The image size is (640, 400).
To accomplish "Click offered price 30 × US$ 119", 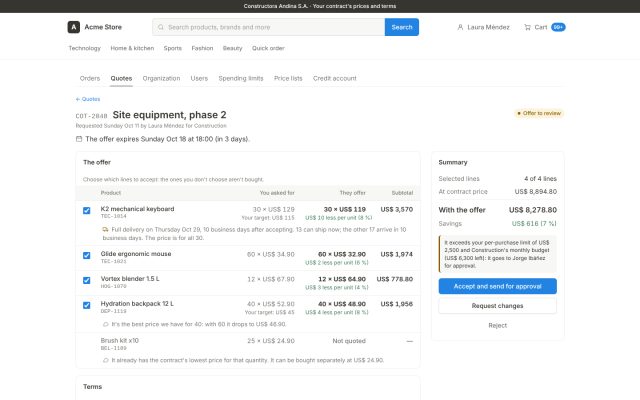I will click(x=344, y=209).
